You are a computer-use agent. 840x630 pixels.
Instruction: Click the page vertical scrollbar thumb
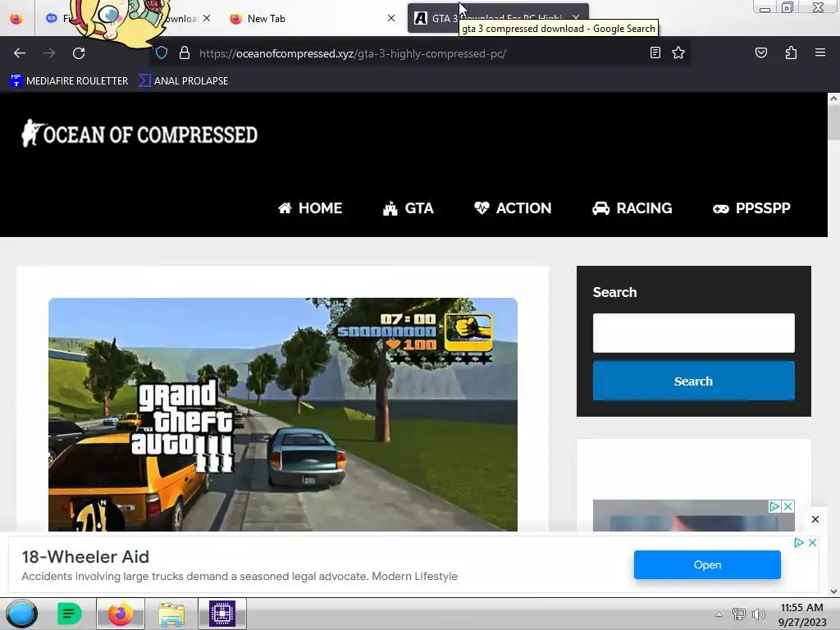click(833, 123)
